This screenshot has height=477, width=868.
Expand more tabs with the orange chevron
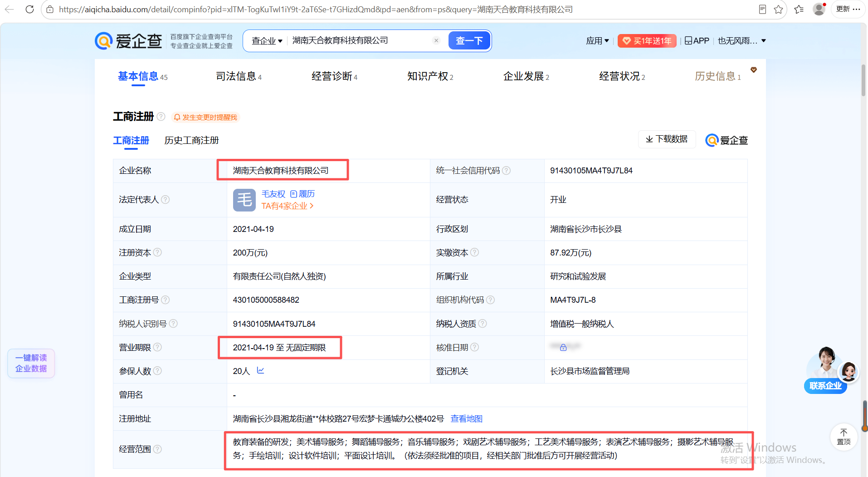coord(754,70)
